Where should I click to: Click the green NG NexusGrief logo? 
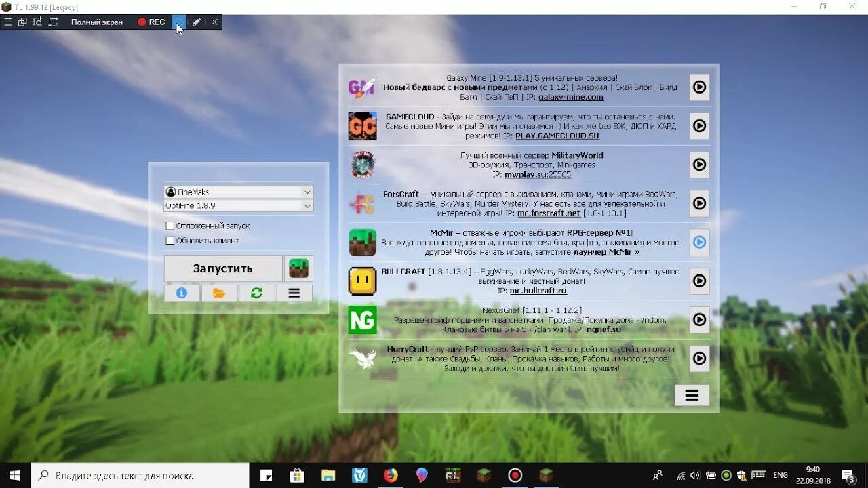click(362, 320)
